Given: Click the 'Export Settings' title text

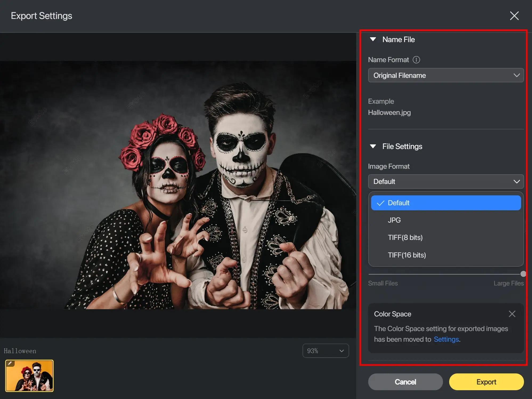Looking at the screenshot, I should (x=42, y=16).
